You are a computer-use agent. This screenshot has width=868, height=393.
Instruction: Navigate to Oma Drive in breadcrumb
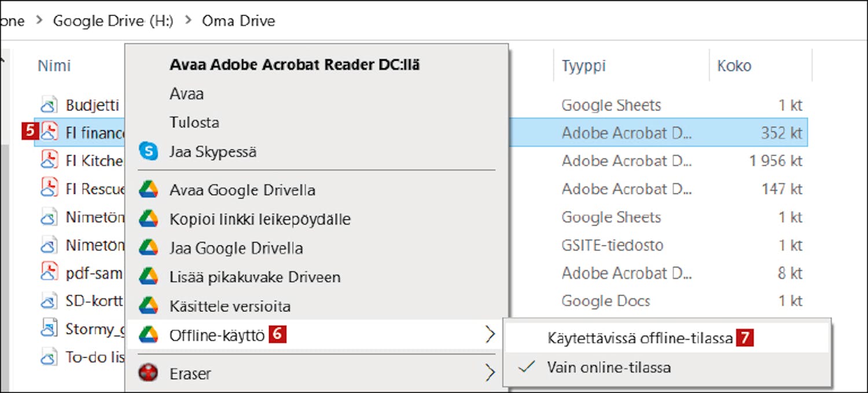coord(238,21)
